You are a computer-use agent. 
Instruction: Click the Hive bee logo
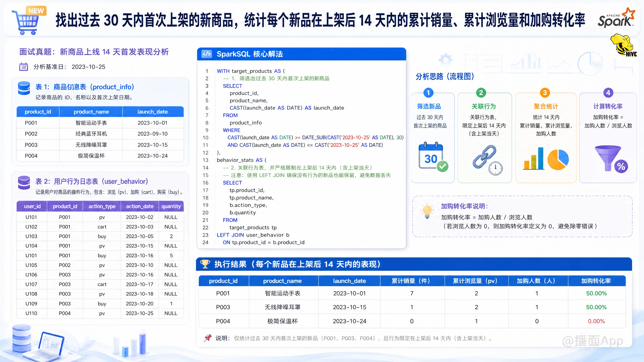coord(623,45)
